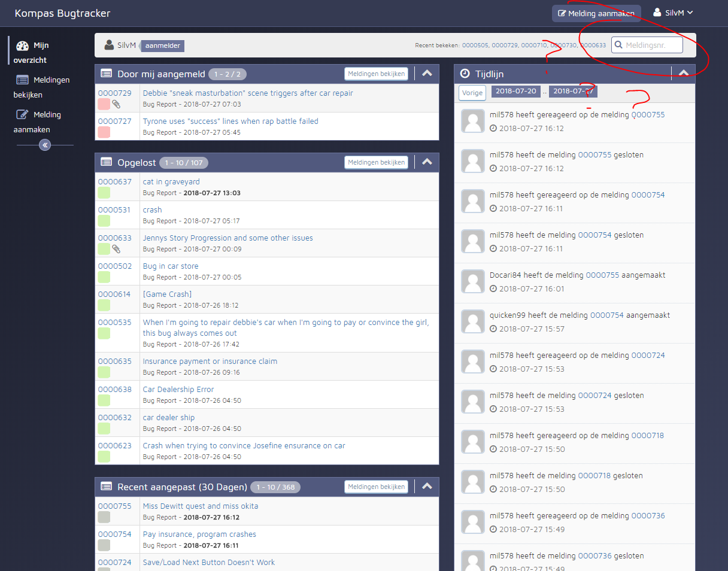Click the red status swatch for issue 0000727
This screenshot has width=728, height=571.
[x=104, y=132]
